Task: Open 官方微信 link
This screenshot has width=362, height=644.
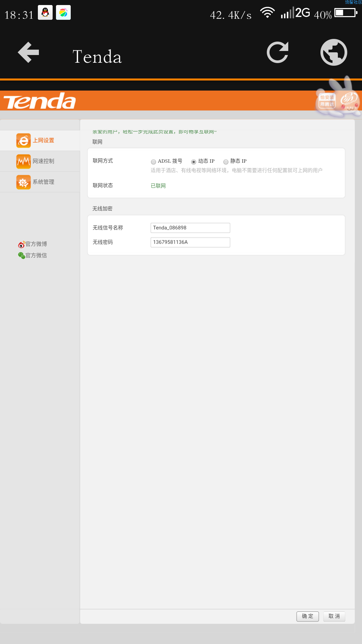Action: (36, 256)
